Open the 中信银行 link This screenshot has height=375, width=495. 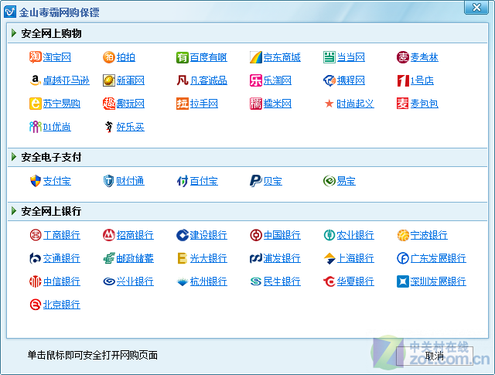[x=62, y=282]
